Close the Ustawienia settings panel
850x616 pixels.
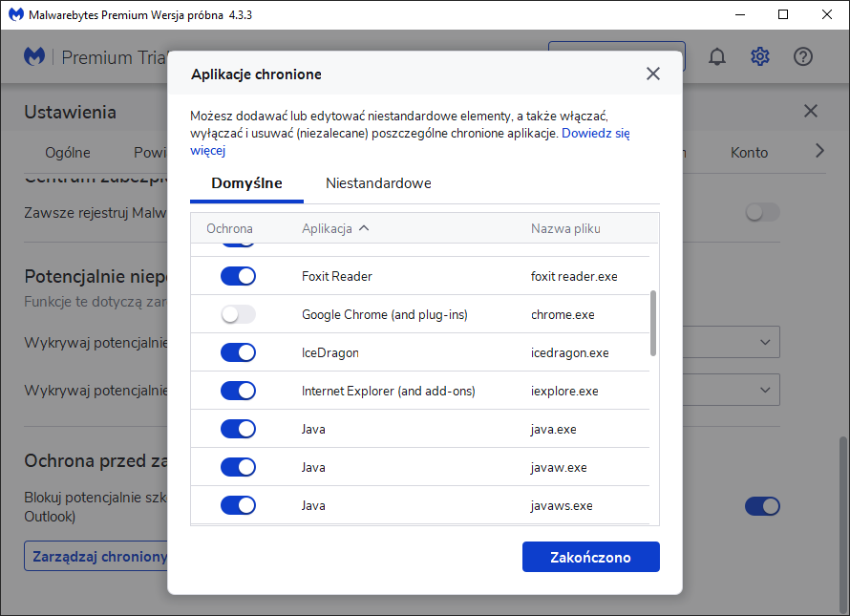pos(811,111)
